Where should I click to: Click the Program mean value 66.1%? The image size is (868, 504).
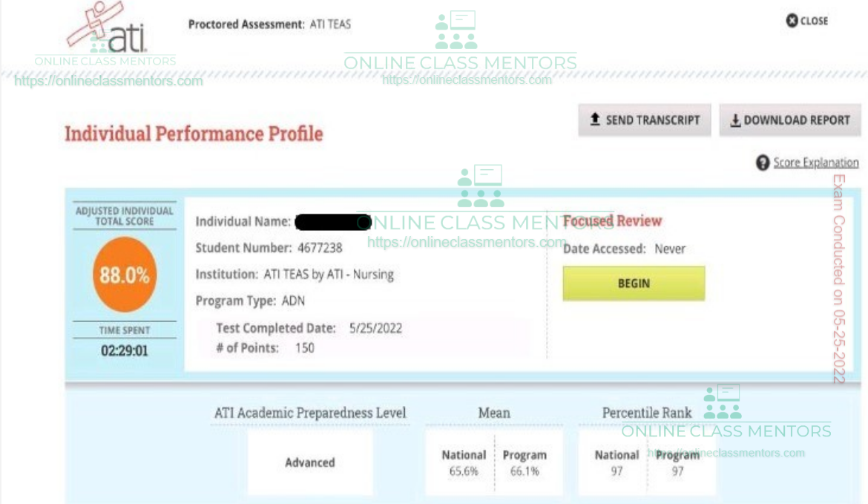pos(525,471)
